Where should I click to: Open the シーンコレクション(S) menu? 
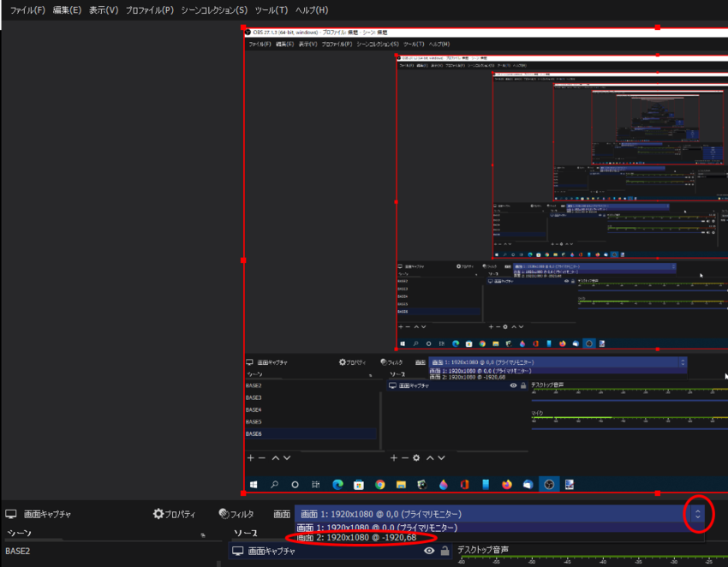(x=214, y=9)
